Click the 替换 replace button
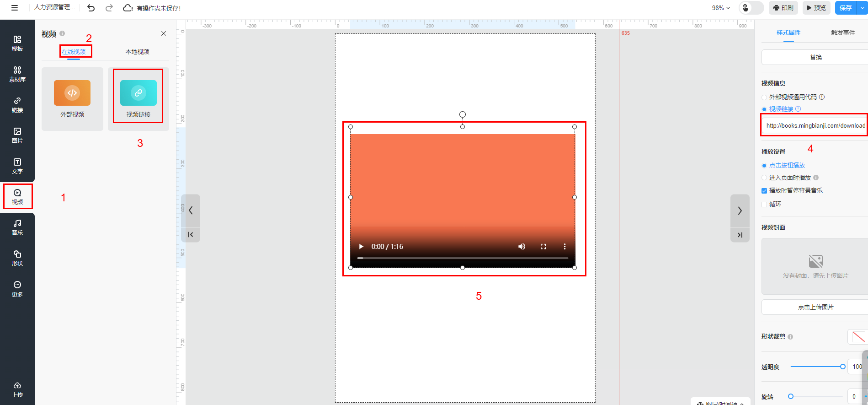Screen dimensions: 868x405 pos(815,57)
